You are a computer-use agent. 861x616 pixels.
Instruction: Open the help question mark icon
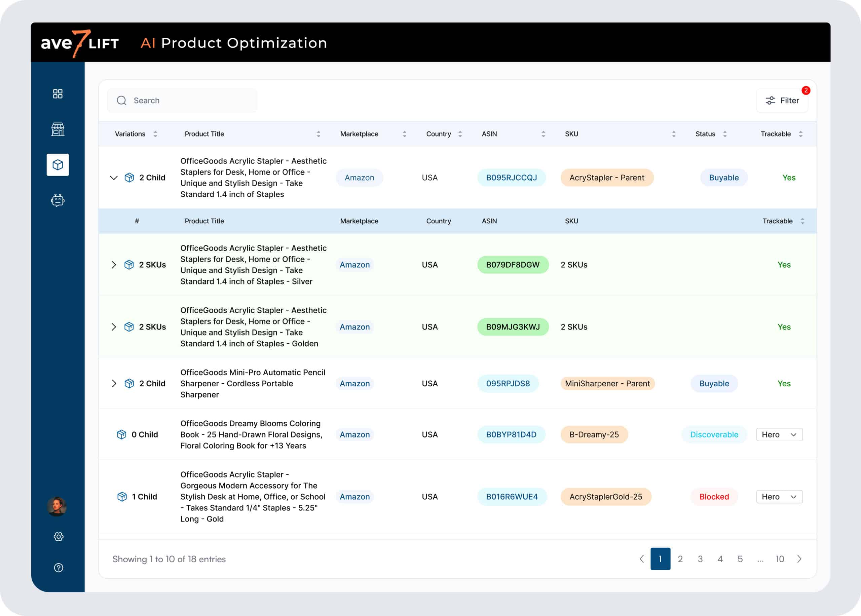[x=59, y=568]
